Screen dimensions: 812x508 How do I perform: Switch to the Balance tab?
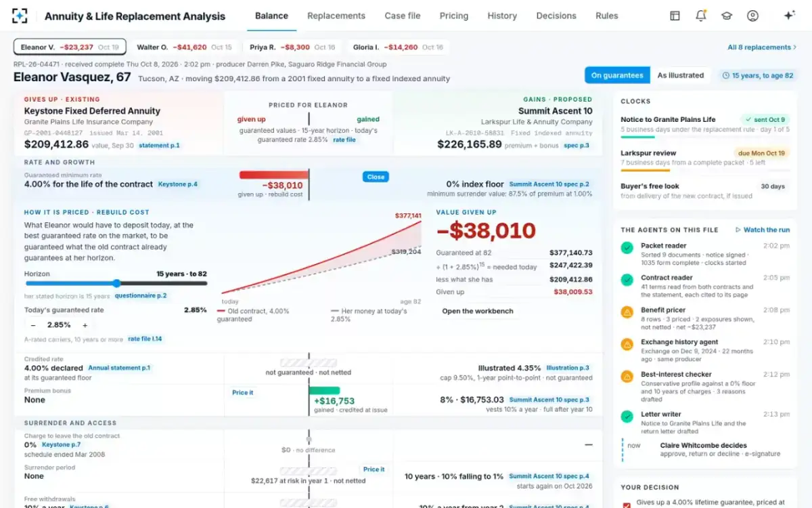coord(271,16)
